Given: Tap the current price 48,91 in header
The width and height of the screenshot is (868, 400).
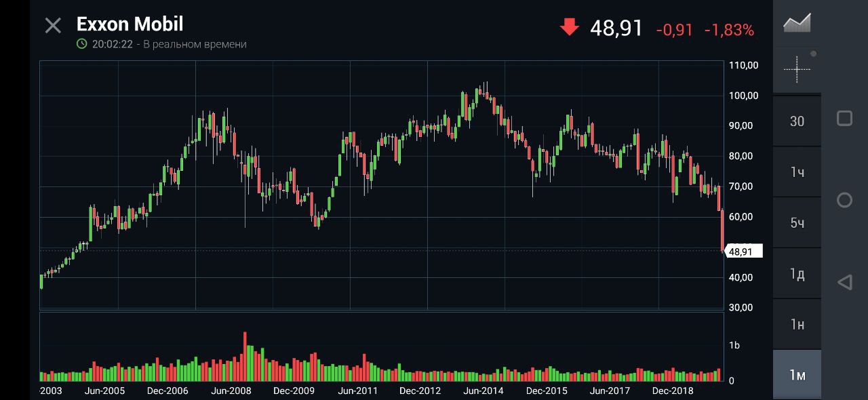Looking at the screenshot, I should point(616,28).
